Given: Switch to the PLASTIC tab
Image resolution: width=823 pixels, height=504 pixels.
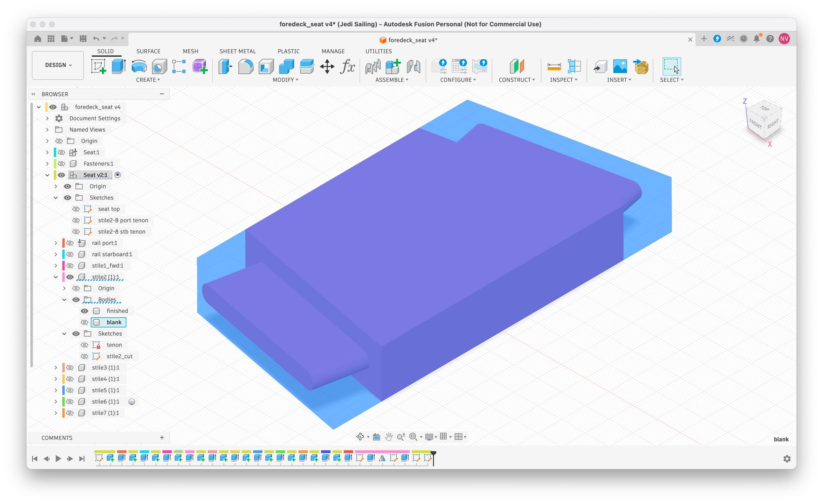Looking at the screenshot, I should pos(288,51).
